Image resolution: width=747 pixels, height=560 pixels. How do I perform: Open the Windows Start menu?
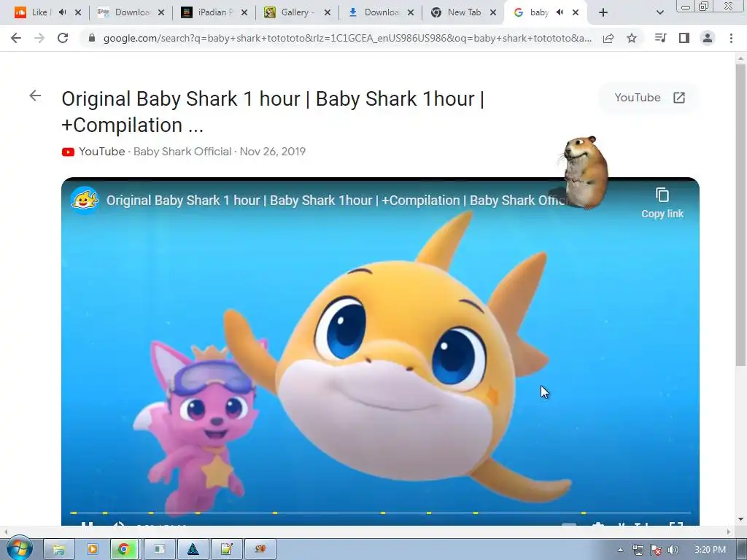pos(19,548)
